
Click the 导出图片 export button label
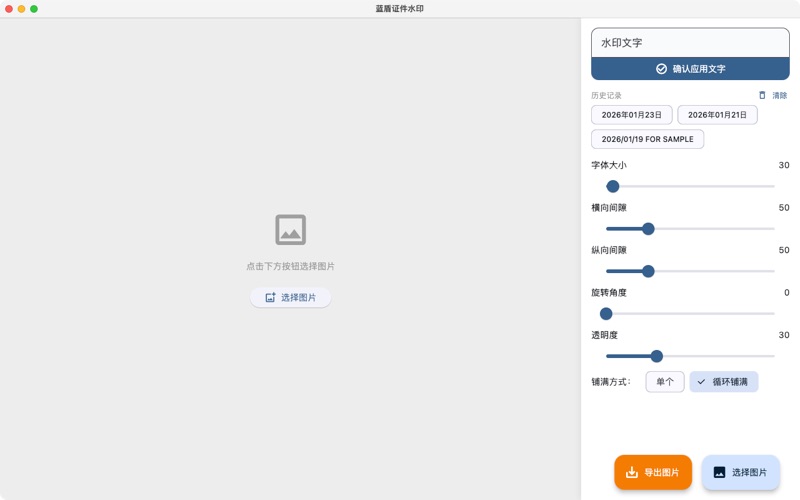tap(661, 472)
